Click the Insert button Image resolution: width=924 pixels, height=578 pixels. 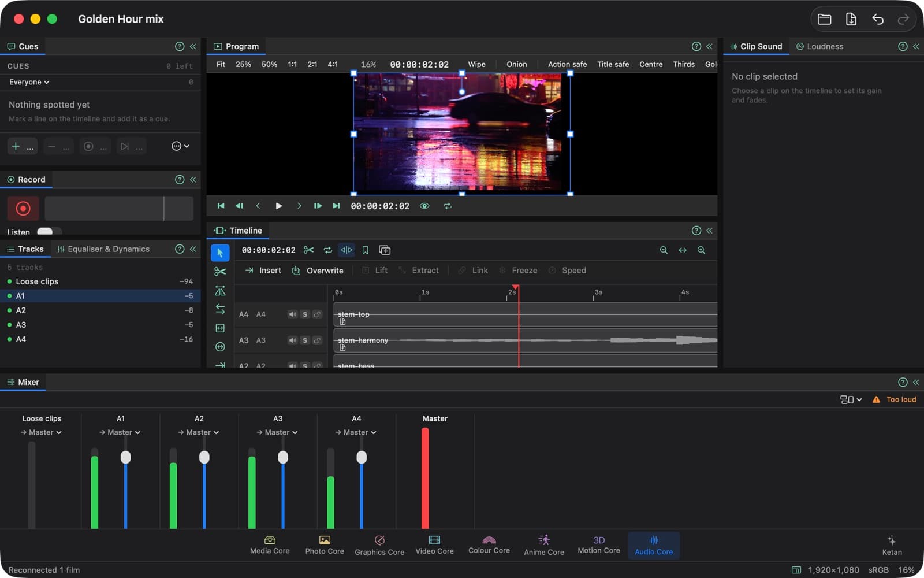[263, 271]
